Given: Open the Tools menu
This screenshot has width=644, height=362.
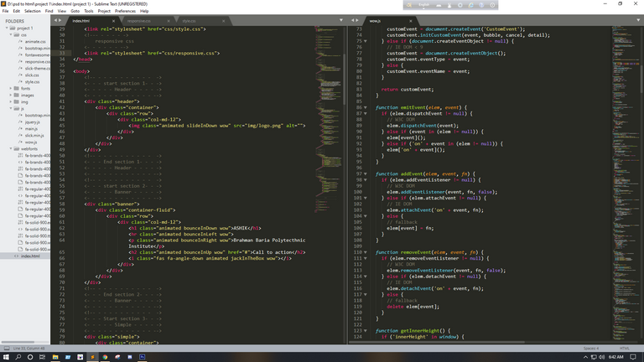Looking at the screenshot, I should (x=89, y=11).
